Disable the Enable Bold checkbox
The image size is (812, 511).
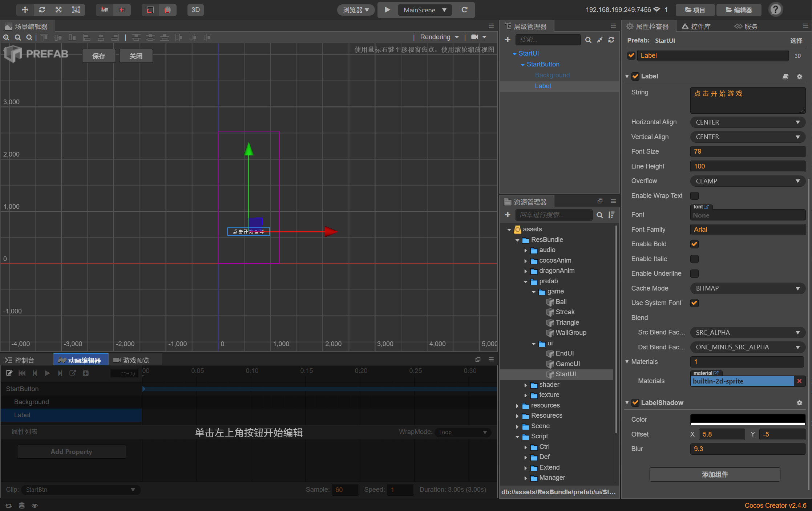click(694, 244)
